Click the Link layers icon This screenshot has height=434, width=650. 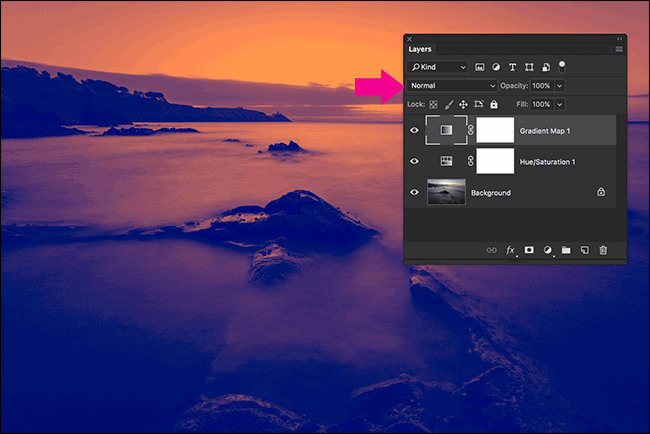[491, 250]
